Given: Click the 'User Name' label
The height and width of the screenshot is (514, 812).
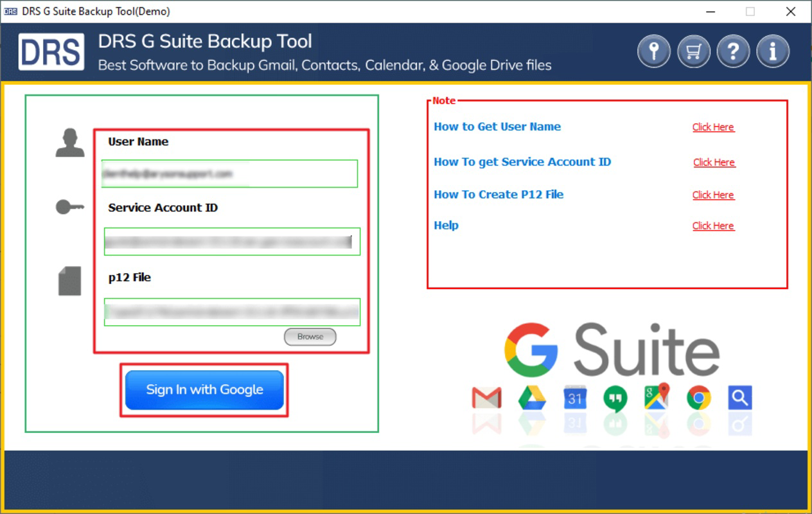Looking at the screenshot, I should click(138, 142).
